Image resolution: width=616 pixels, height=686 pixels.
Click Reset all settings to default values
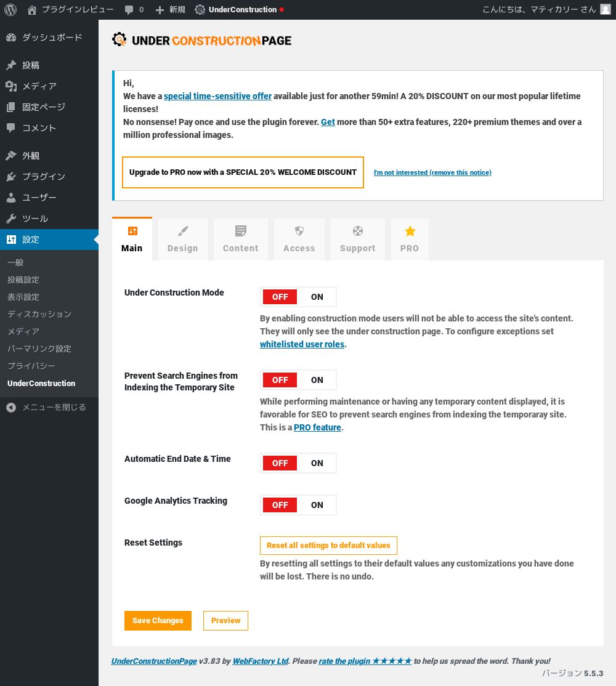(328, 545)
